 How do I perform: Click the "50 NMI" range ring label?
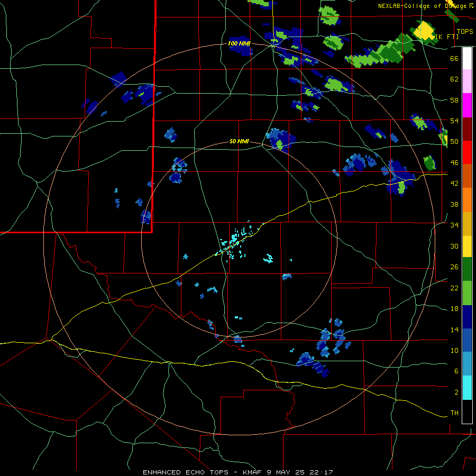click(x=239, y=141)
